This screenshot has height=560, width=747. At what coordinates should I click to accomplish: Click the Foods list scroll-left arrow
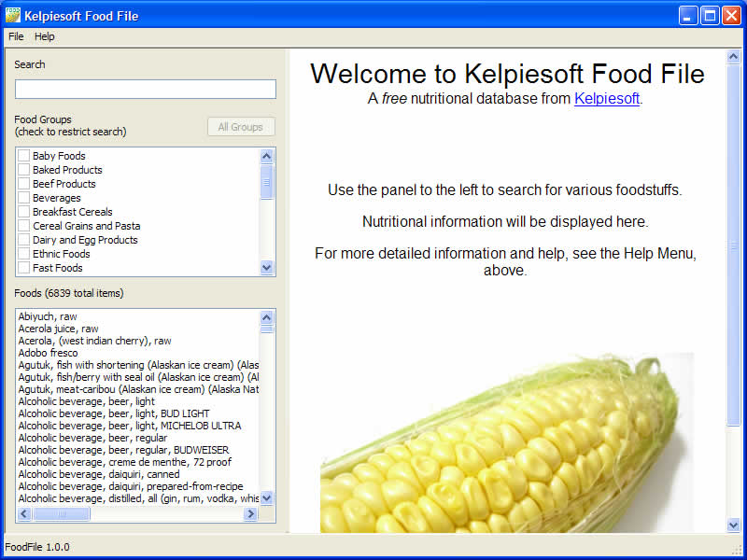point(25,514)
